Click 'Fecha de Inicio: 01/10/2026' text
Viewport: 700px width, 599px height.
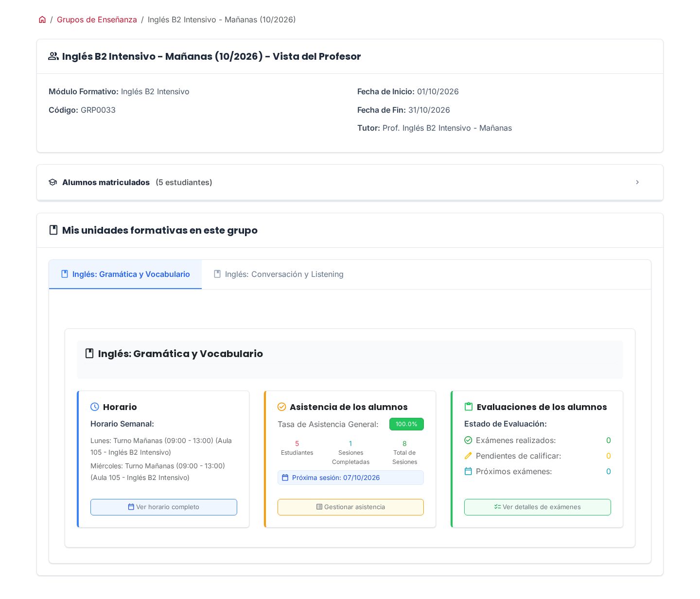(x=408, y=91)
